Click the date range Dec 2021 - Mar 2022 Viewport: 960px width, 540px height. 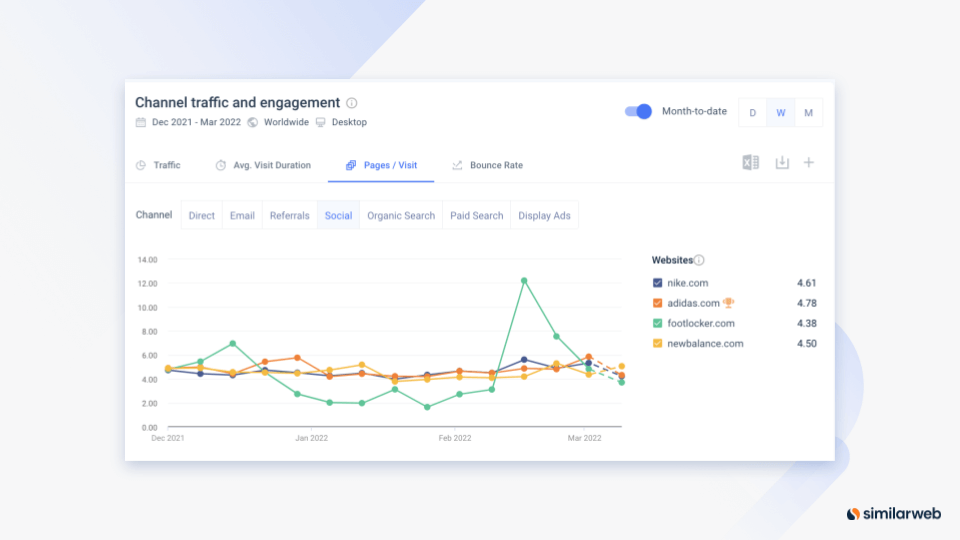click(x=196, y=122)
